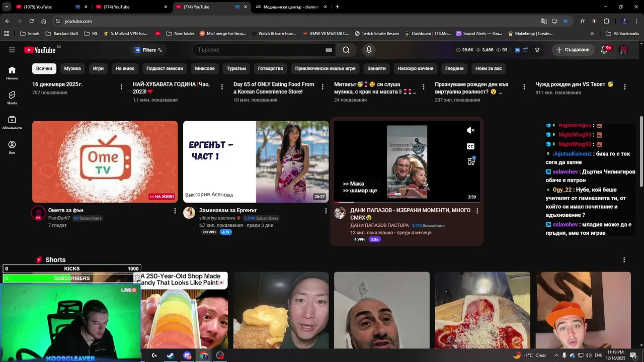Seek on the video preview progress bar
The width and height of the screenshot is (644, 362).
pyautogui.click(x=407, y=202)
